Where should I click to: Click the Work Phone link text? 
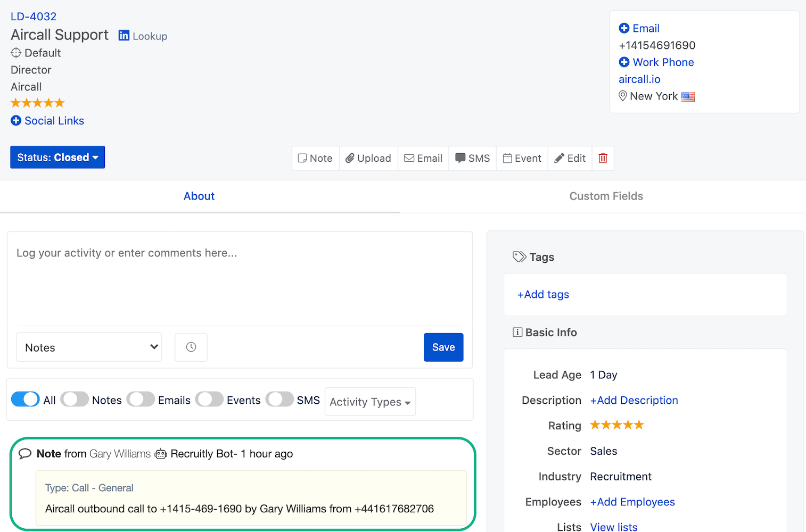point(663,62)
